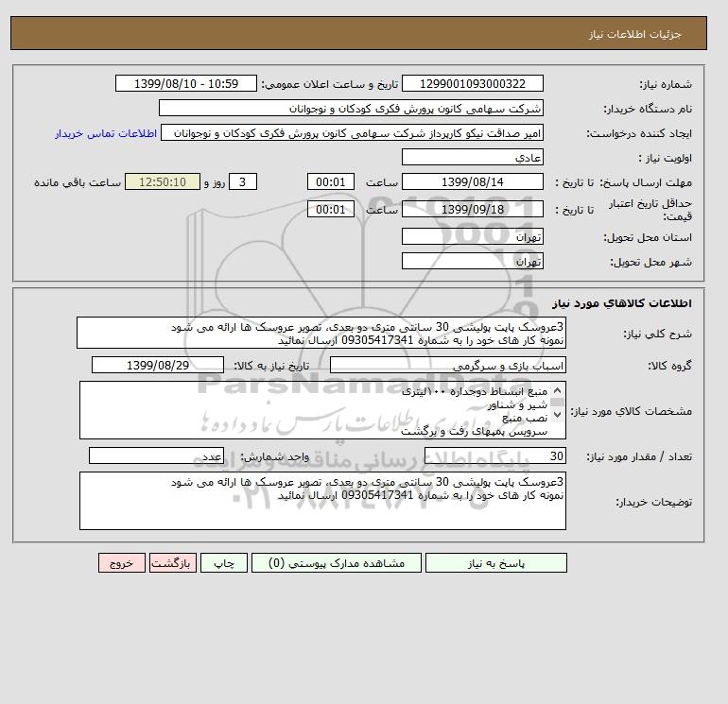Select list row منبع انبساط دوجداره ۱۰۰لیتری
728x704 pixels.
pyautogui.click(x=474, y=391)
